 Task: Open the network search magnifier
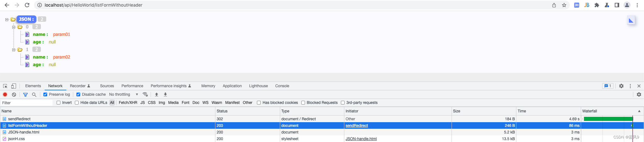coord(34,94)
